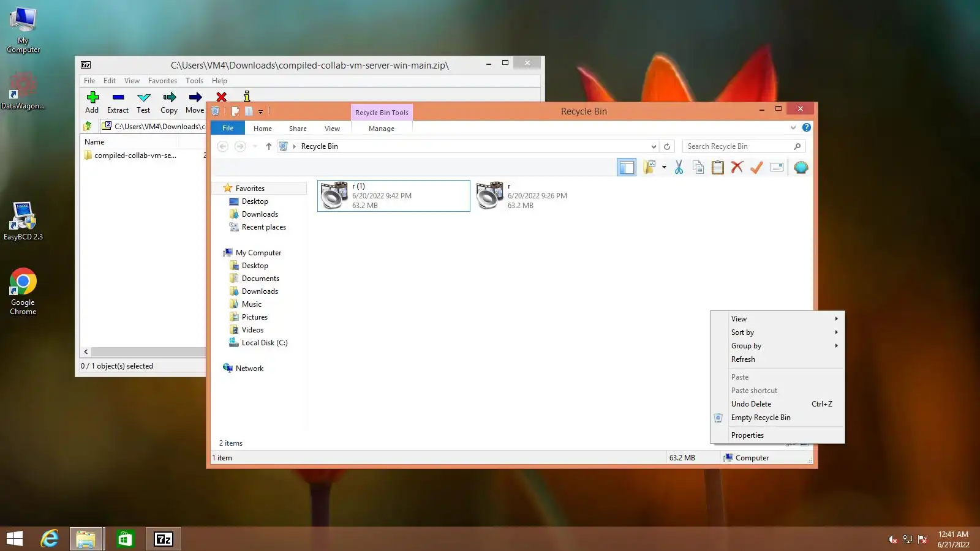This screenshot has height=551, width=980.
Task: Go up one folder in 7-Zip
Action: pyautogui.click(x=88, y=126)
